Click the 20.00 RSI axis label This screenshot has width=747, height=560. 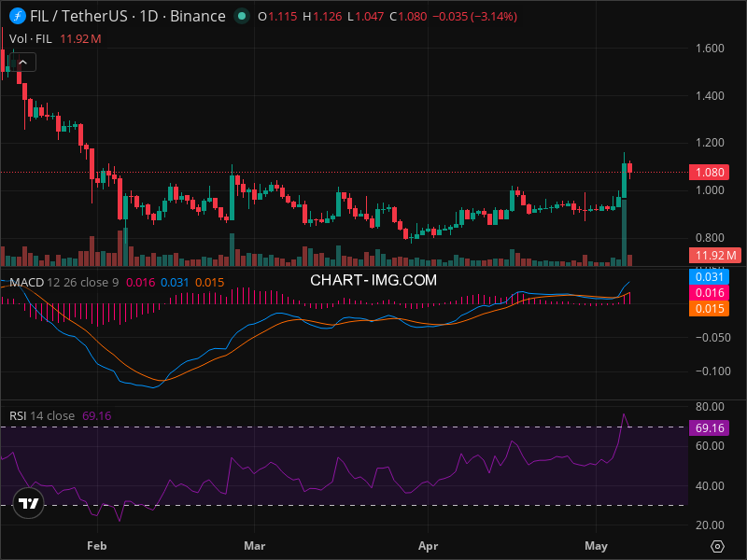pyautogui.click(x=710, y=525)
